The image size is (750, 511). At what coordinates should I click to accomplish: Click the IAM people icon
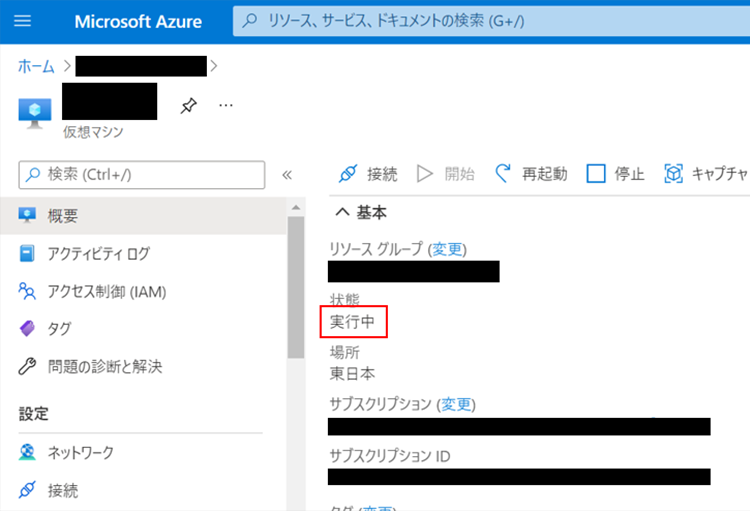27,291
